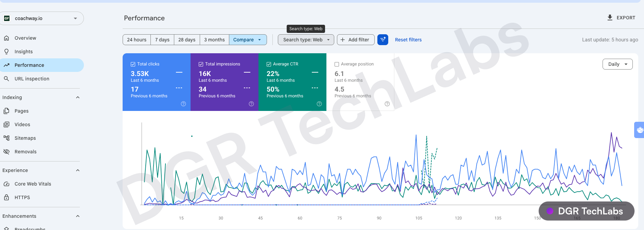The height and width of the screenshot is (230, 644).
Task: Click the isolated green data point on chart
Action: pyautogui.click(x=192, y=136)
